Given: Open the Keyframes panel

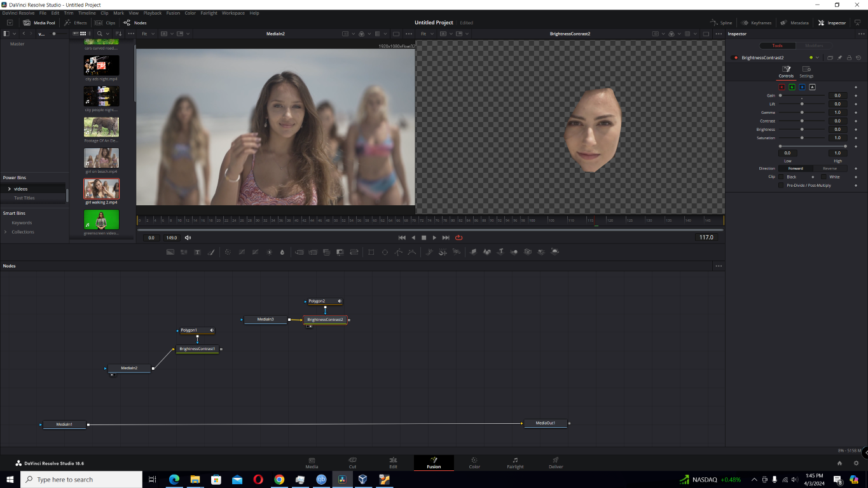Looking at the screenshot, I should coord(756,23).
